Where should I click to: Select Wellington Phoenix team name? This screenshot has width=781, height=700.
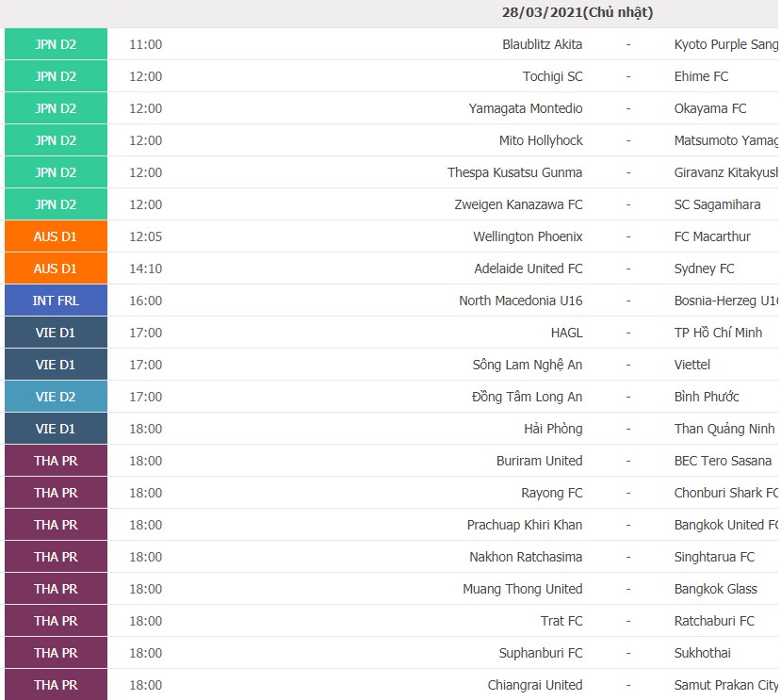528,236
